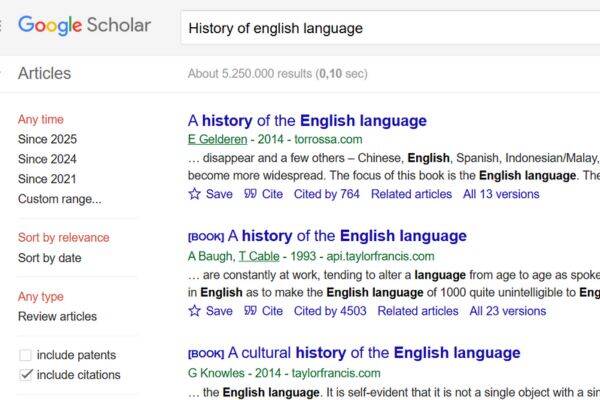Click the search box containing History of english language
The image size is (600, 400).
point(390,28)
